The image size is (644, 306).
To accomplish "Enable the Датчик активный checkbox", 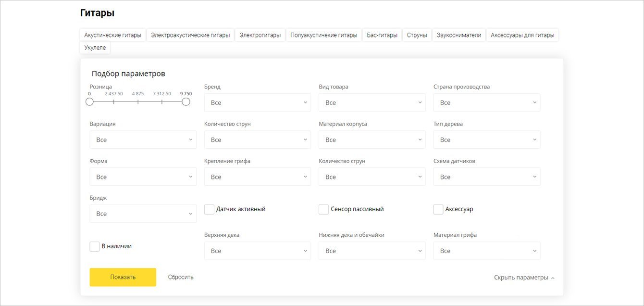I will click(x=210, y=209).
